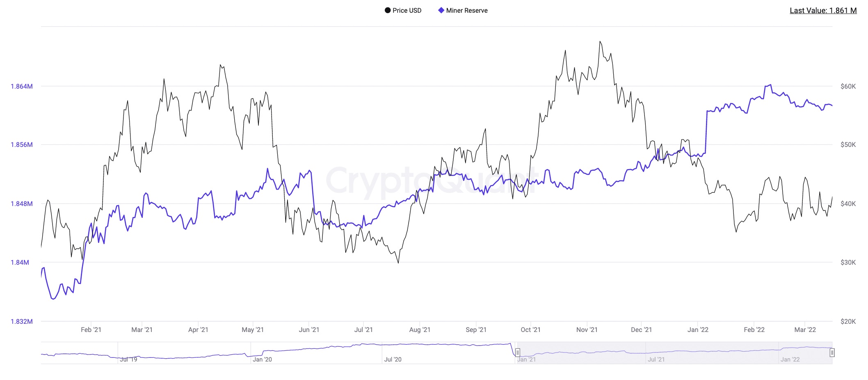This screenshot has height=380, width=868.
Task: Toggle the Miner Reserve series label
Action: point(467,11)
